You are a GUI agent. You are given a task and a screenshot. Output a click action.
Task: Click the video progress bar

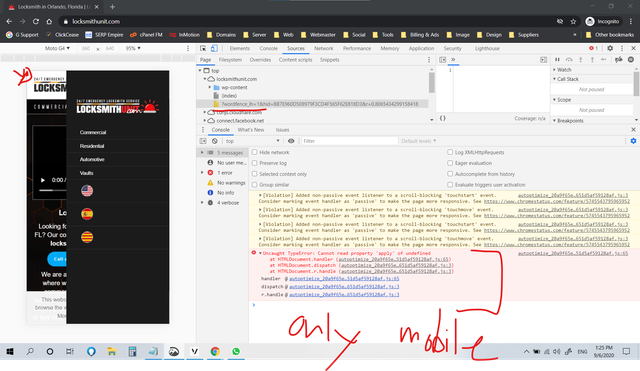coord(53,190)
